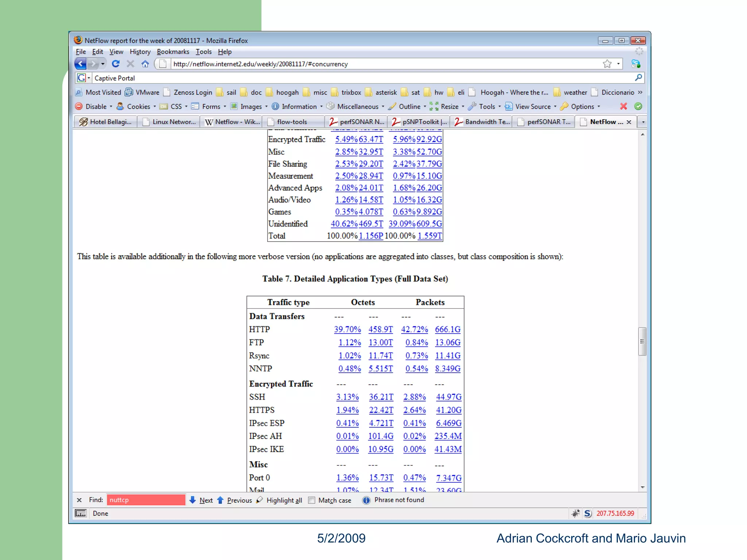Click the Skype icon next to the address bar
Viewport: 747px width, 560px height.
(636, 64)
